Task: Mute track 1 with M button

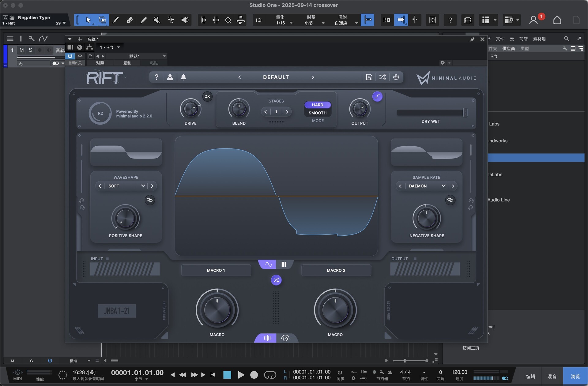Action: [21, 50]
